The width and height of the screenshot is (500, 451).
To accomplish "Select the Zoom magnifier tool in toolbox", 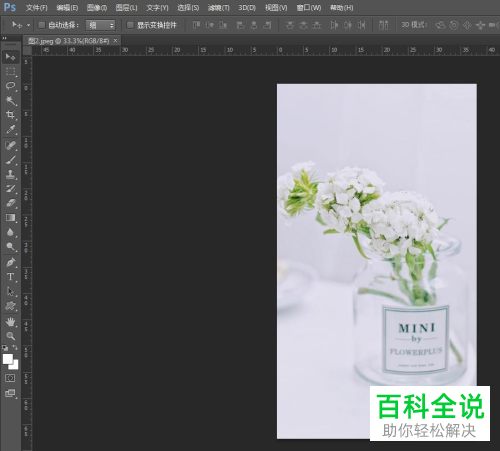I will (x=10, y=336).
